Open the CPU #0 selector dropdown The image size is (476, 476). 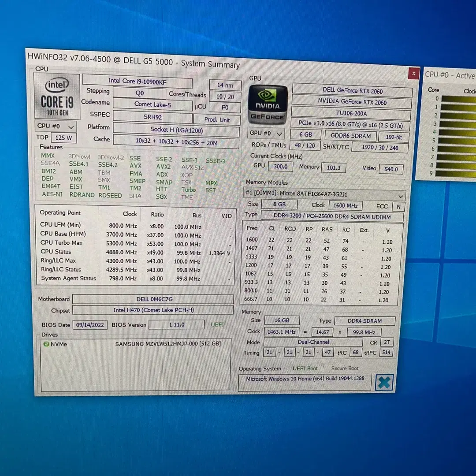[55, 126]
